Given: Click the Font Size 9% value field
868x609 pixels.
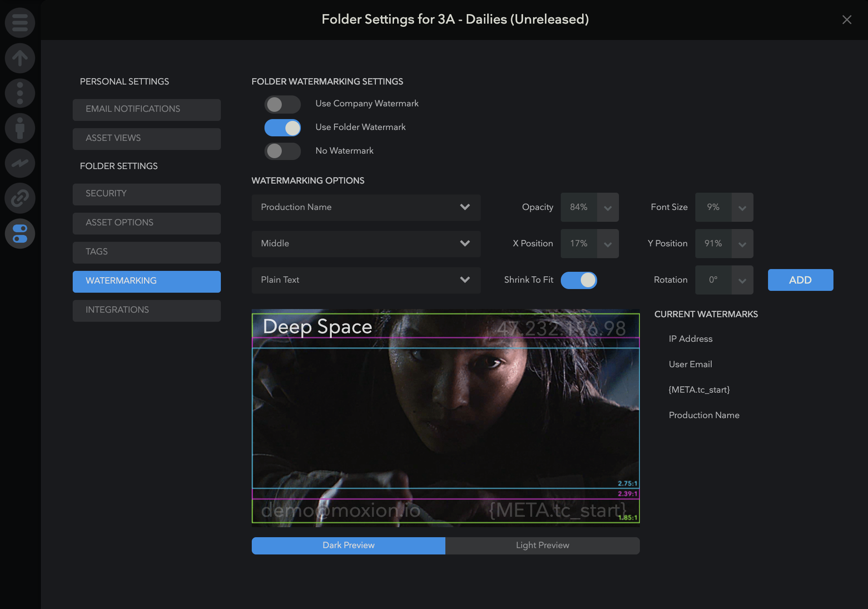Looking at the screenshot, I should (713, 208).
